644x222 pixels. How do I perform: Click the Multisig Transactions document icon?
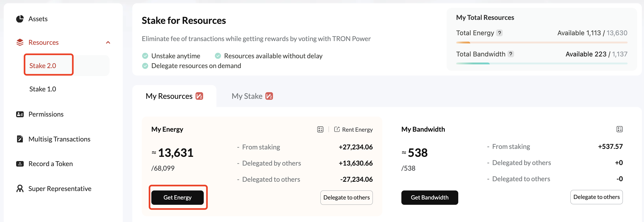20,139
